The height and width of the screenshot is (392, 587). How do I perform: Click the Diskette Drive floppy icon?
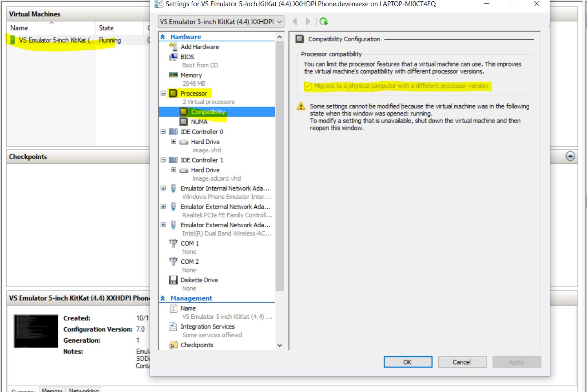(173, 280)
